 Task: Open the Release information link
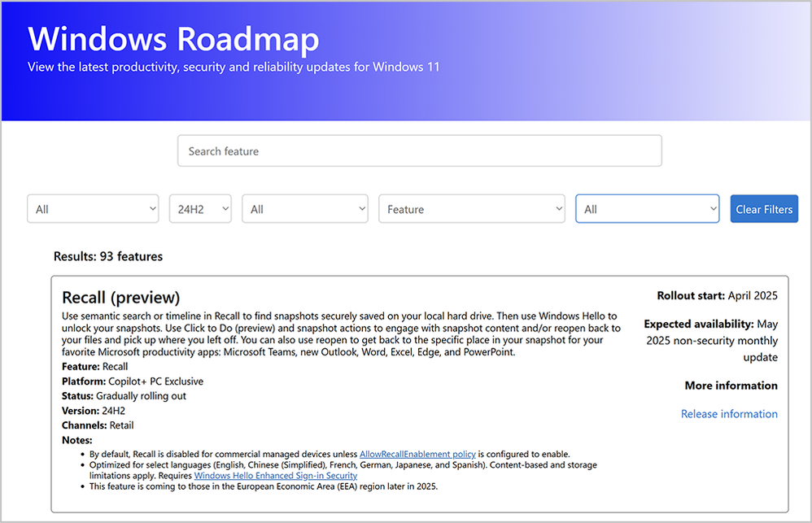point(729,414)
